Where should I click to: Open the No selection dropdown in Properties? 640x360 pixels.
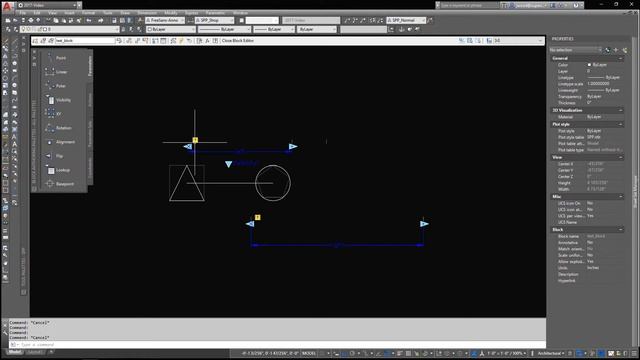[x=576, y=50]
